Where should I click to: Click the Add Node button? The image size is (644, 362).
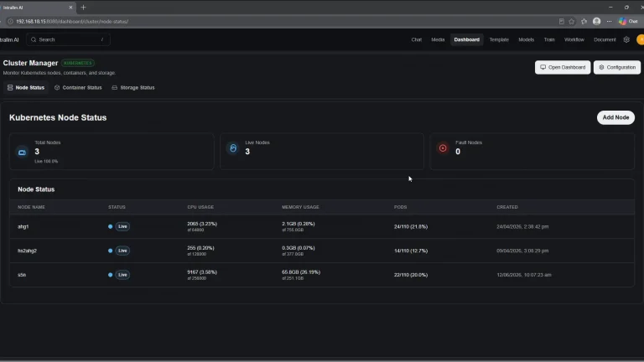pos(615,117)
